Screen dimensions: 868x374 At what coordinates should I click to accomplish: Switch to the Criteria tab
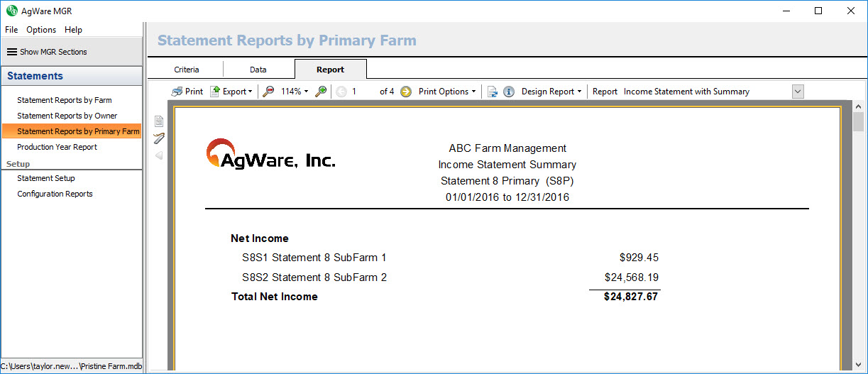click(x=187, y=70)
